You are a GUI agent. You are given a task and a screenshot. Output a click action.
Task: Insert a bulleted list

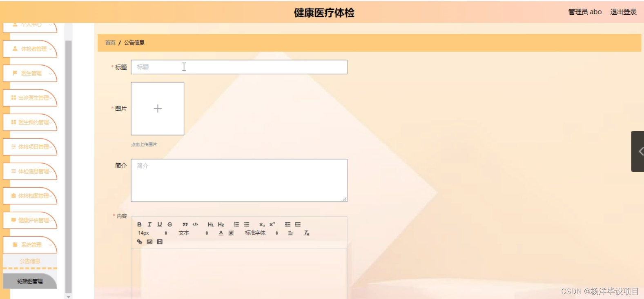click(247, 224)
